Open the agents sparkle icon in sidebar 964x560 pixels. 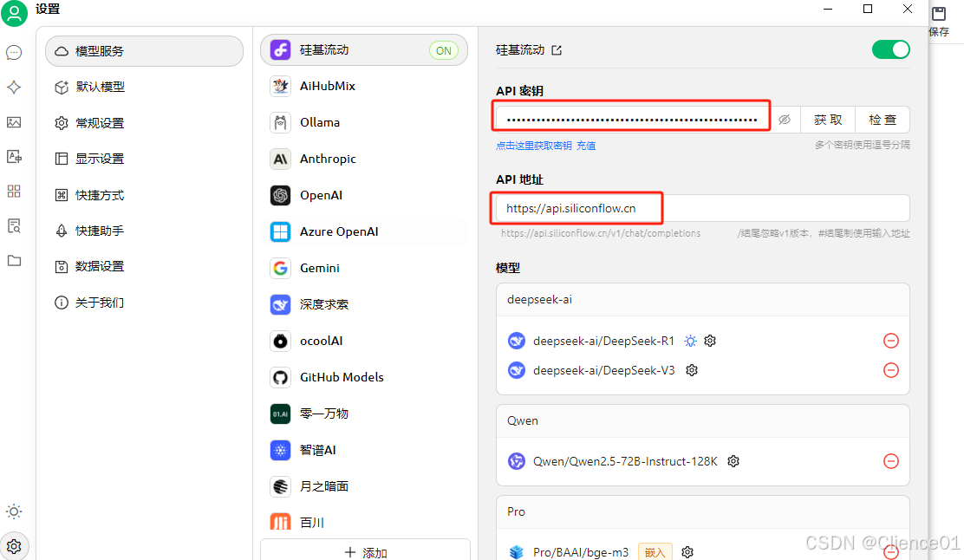pos(14,88)
